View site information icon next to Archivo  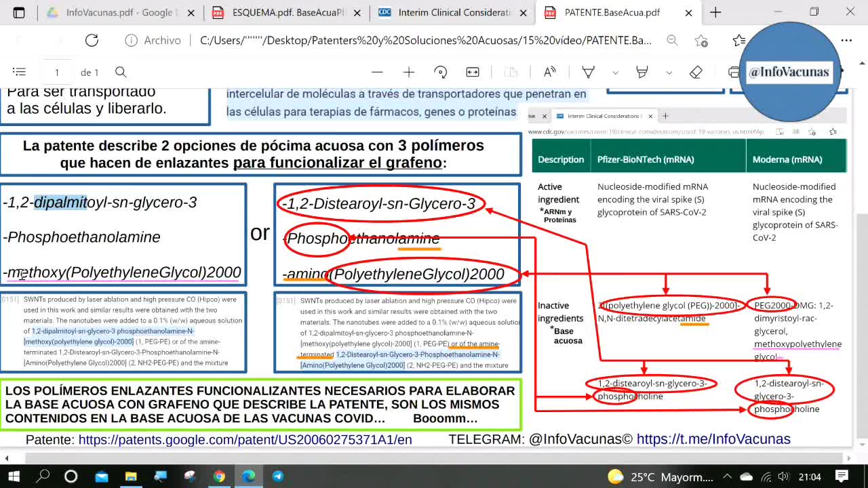[x=131, y=41]
